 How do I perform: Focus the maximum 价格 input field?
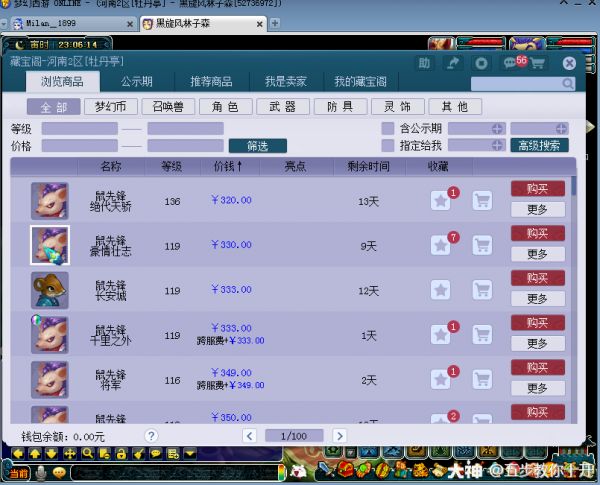coord(186,146)
